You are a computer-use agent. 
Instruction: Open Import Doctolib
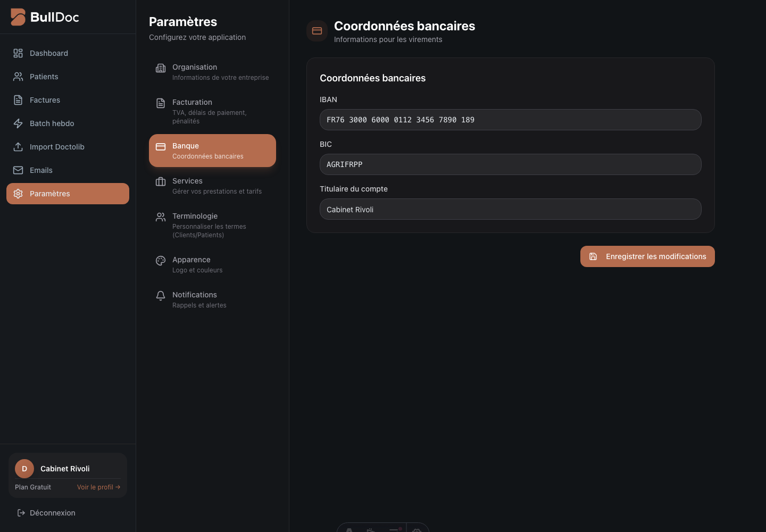click(68, 147)
